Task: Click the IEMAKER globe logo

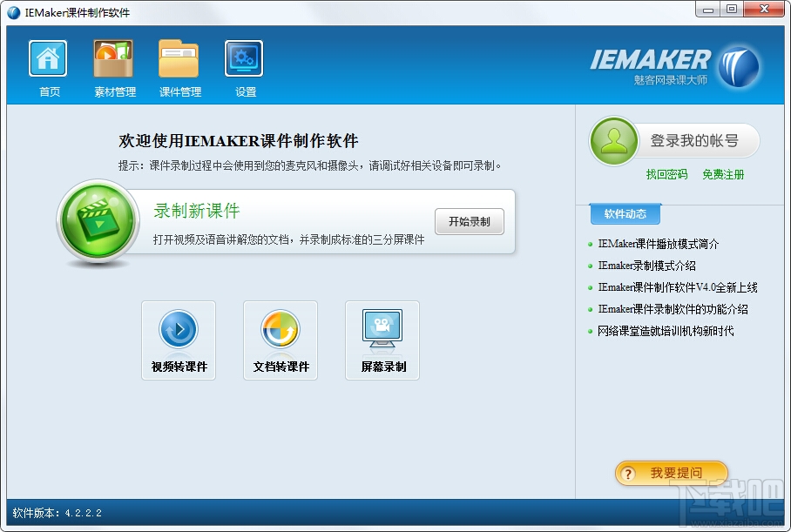Action: [739, 66]
